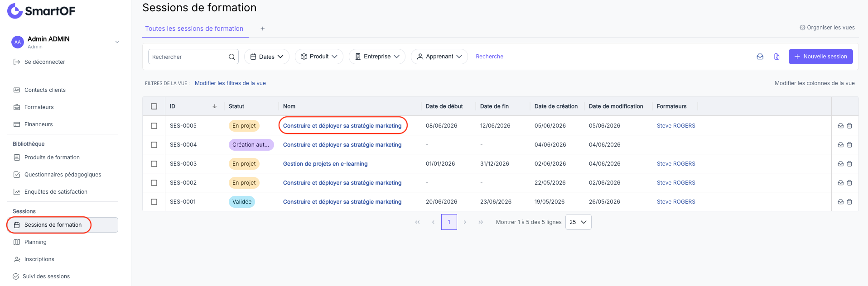
Task: Open Questionnaires pédagogiques in sidebar
Action: pos(63,175)
